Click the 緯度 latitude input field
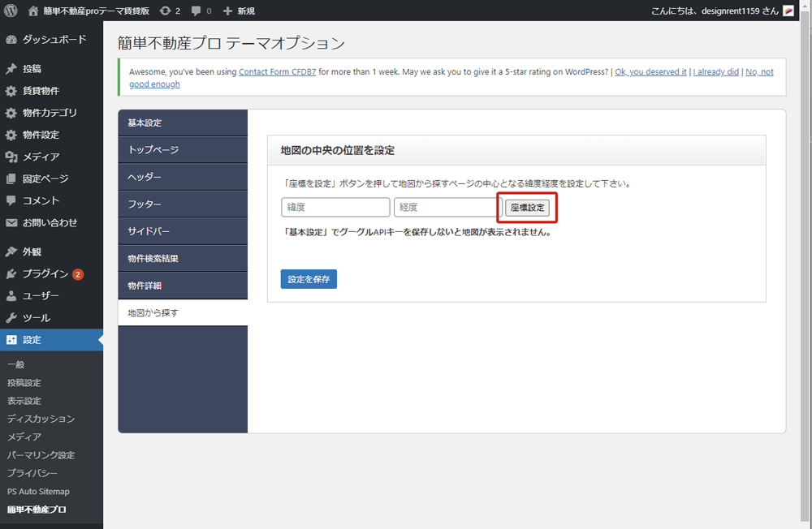 point(335,208)
